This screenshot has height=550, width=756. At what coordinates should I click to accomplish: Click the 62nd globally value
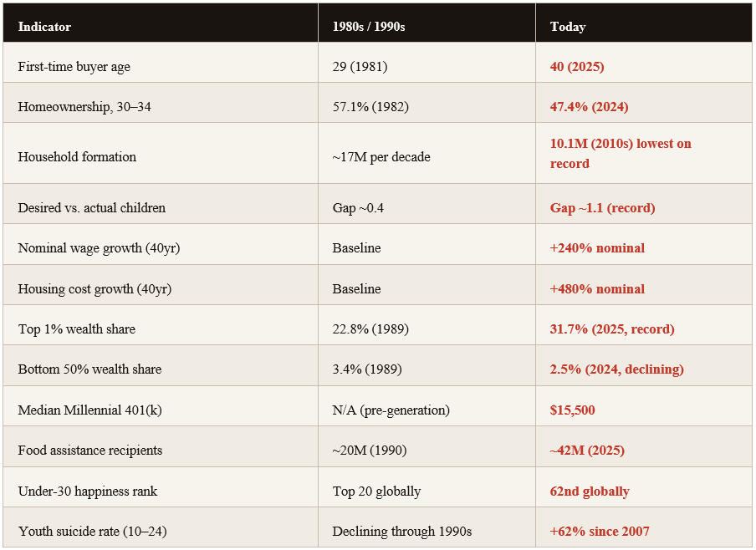pos(590,491)
